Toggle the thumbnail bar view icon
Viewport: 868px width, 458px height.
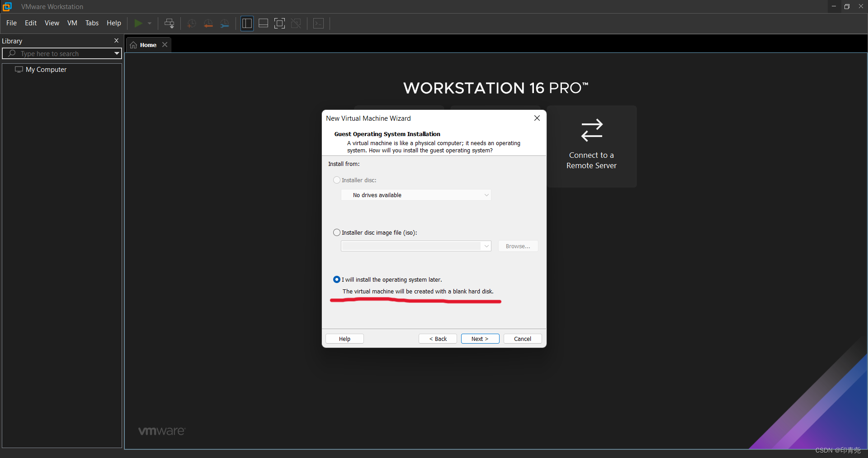point(263,23)
